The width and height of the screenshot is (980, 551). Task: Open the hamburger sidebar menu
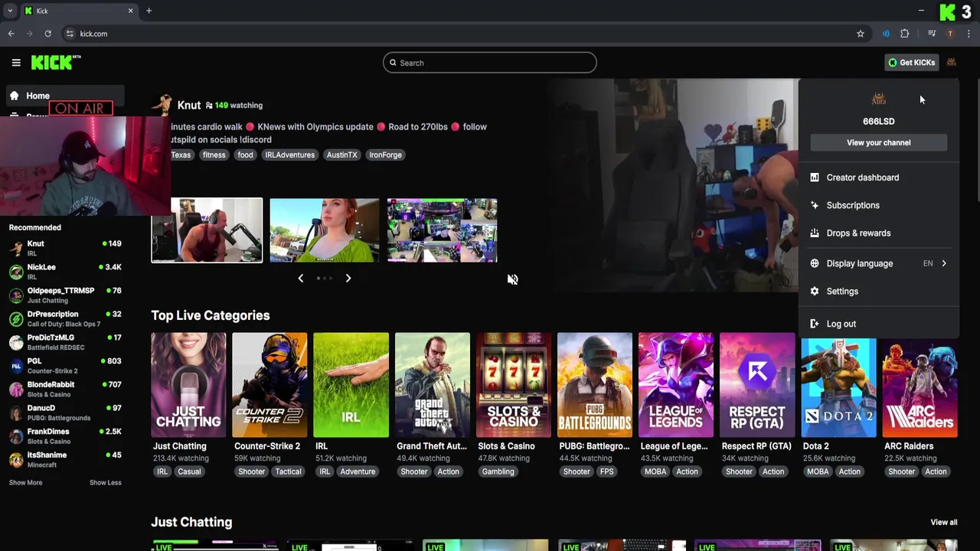point(16,63)
